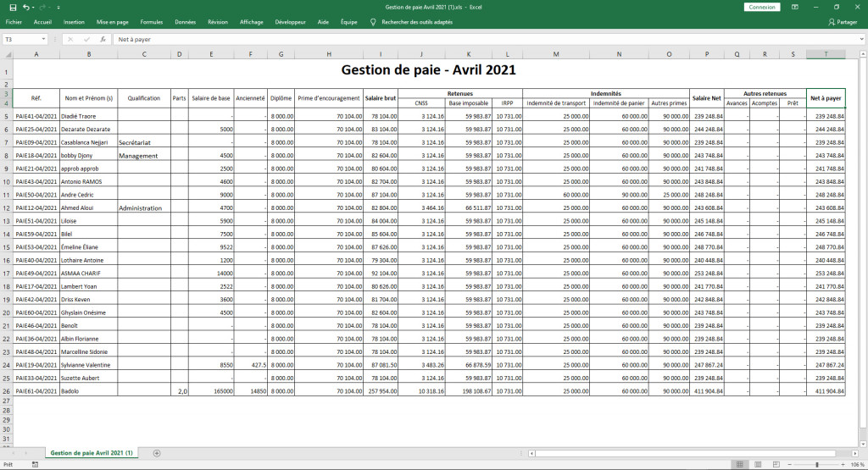
Task: Focus the 'Rechercher des outils adaptés' search box
Action: click(417, 22)
